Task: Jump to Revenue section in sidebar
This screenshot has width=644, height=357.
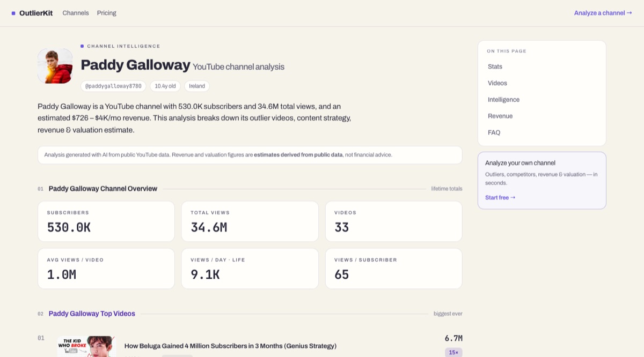Action: (500, 116)
